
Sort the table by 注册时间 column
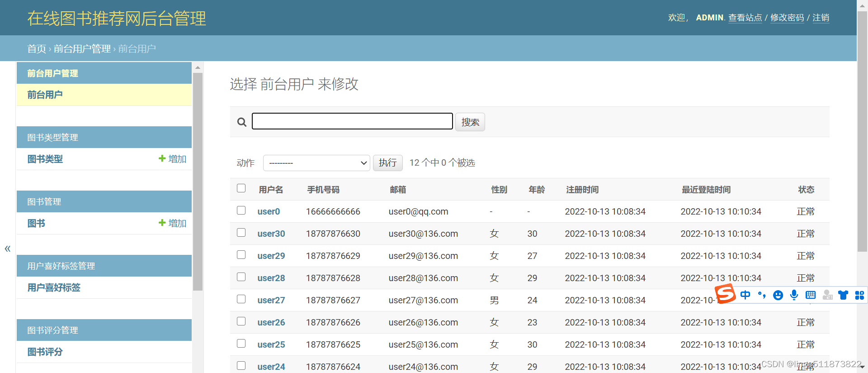[582, 190]
